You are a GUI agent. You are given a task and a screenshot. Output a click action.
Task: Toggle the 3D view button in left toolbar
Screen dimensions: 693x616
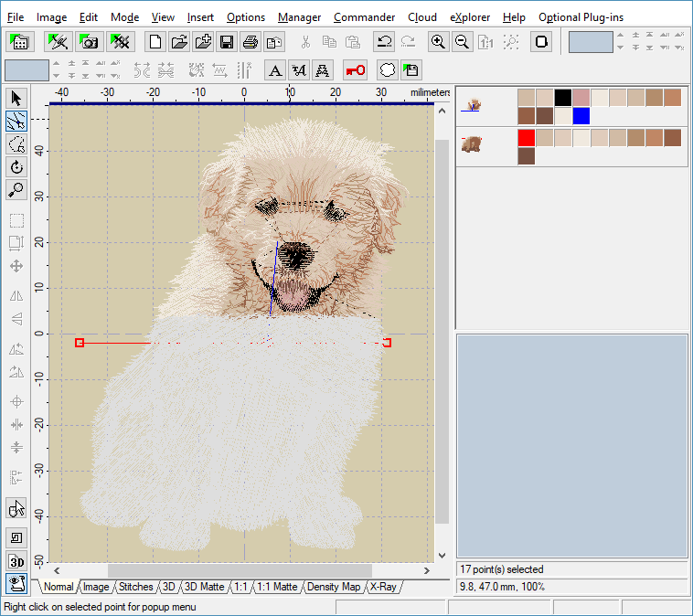(x=16, y=561)
